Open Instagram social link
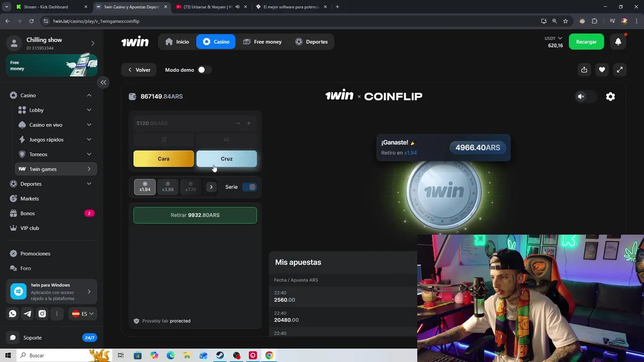This screenshot has width=644, height=362. click(x=42, y=314)
